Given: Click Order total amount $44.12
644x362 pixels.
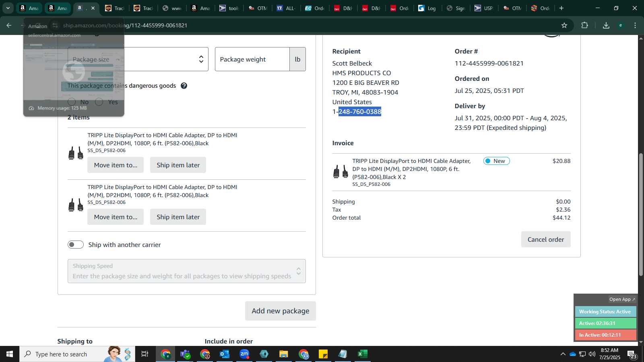Looking at the screenshot, I should click(x=561, y=218).
